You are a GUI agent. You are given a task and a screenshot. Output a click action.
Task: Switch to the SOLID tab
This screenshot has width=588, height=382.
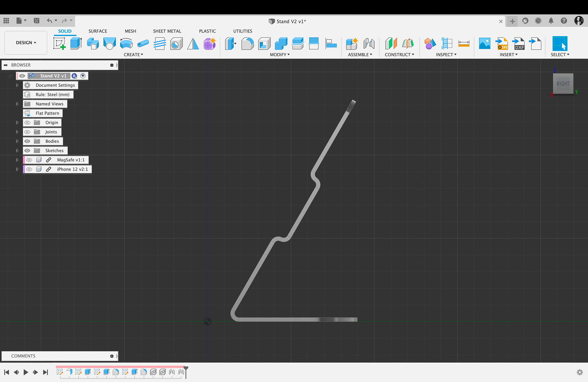(65, 31)
